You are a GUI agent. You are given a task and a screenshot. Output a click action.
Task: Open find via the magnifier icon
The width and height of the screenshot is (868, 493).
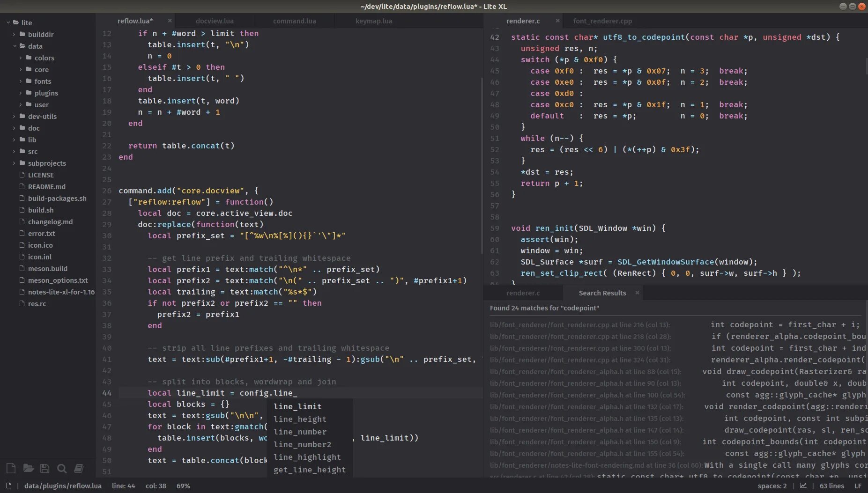(61, 468)
